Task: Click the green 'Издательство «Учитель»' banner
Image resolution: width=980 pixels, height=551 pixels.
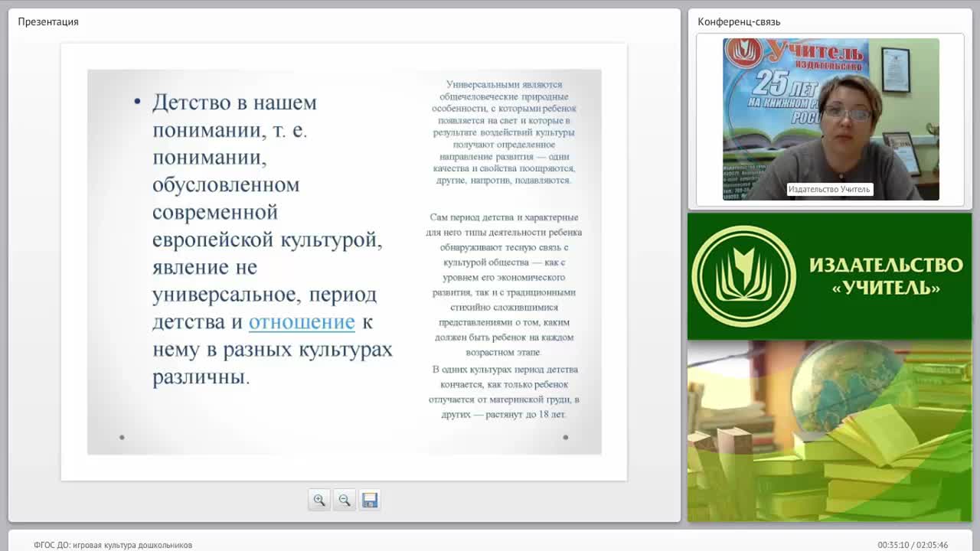Action: 830,276
